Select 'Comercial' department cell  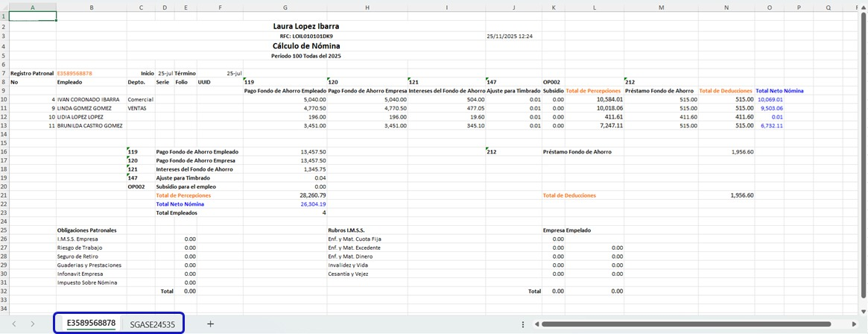pyautogui.click(x=140, y=99)
